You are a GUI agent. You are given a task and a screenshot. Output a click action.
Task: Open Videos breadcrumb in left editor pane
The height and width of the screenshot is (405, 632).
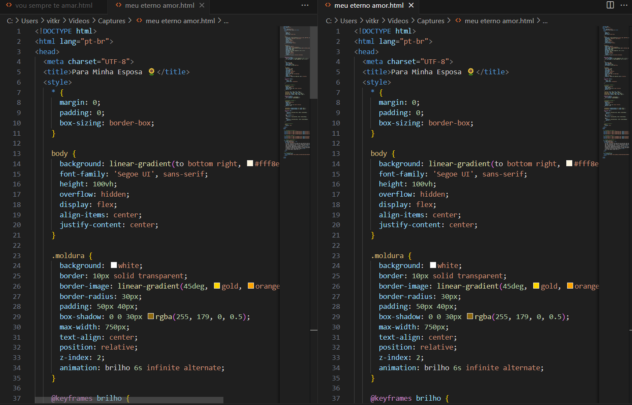(79, 21)
